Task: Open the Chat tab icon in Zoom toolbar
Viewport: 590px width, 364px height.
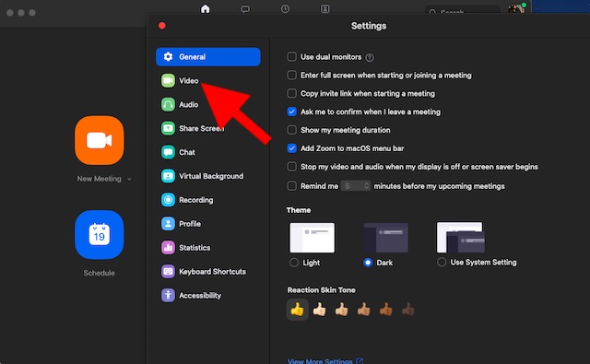Action: pyautogui.click(x=245, y=8)
